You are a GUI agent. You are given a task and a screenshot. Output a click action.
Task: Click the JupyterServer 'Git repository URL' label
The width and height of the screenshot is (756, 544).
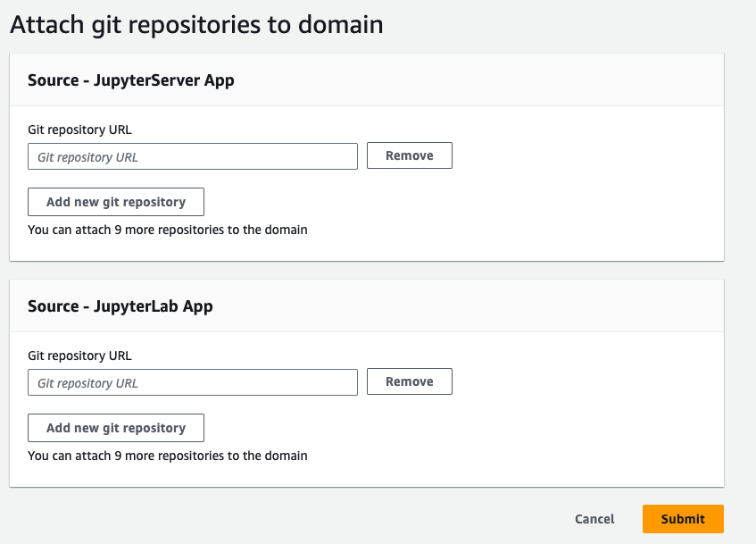coord(79,130)
